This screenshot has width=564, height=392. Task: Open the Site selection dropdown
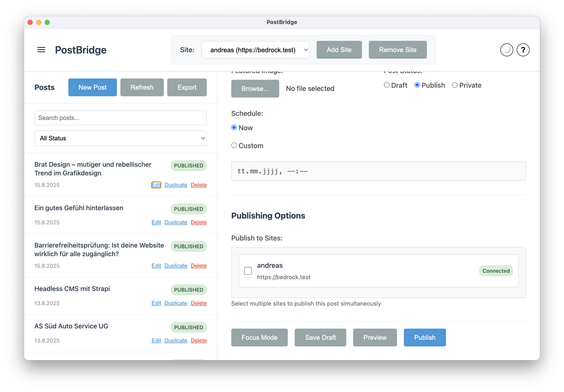[255, 50]
